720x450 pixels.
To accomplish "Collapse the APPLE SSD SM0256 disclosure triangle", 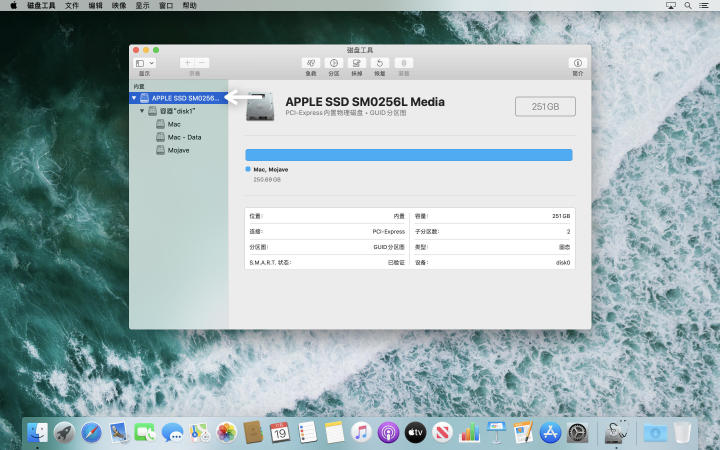I will 134,98.
